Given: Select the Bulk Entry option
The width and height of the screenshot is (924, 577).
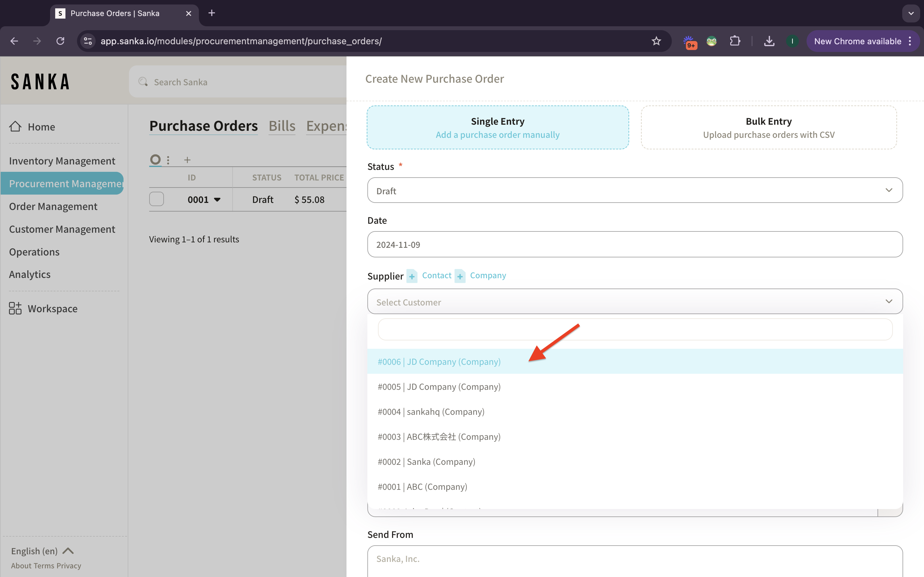Looking at the screenshot, I should 768,128.
